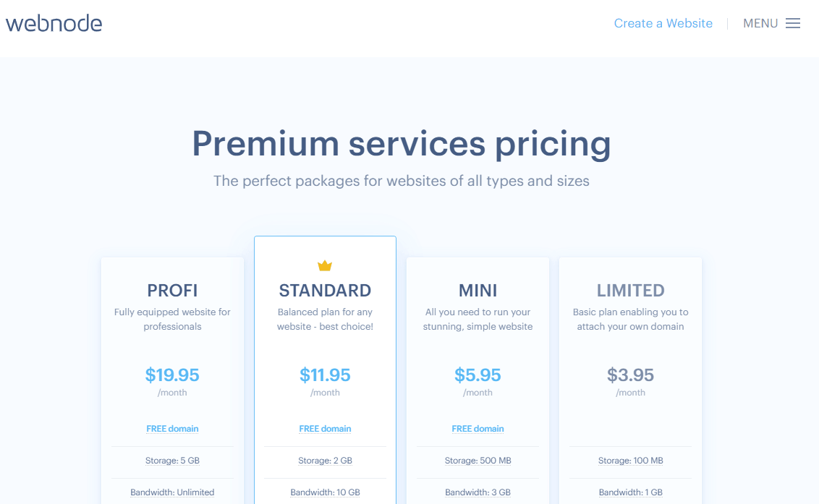Open the Create a Website link
This screenshot has width=819, height=504.
click(663, 22)
